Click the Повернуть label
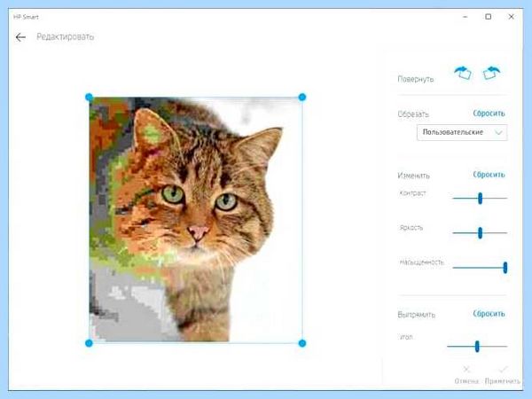 tap(416, 79)
